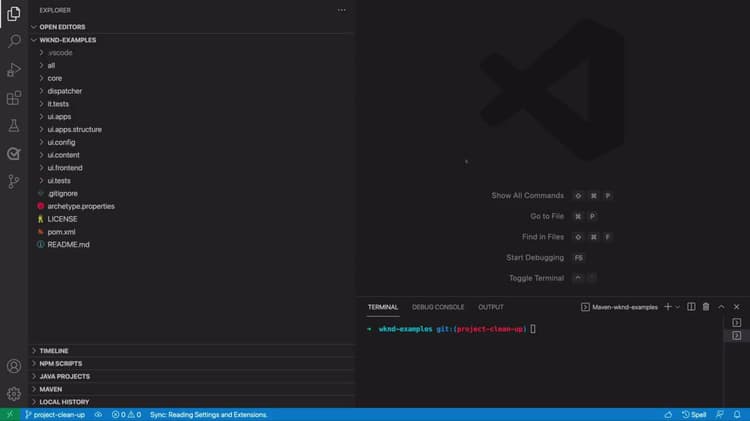750x421 pixels.
Task: Open the Accounts menu icon
Action: pos(14,366)
